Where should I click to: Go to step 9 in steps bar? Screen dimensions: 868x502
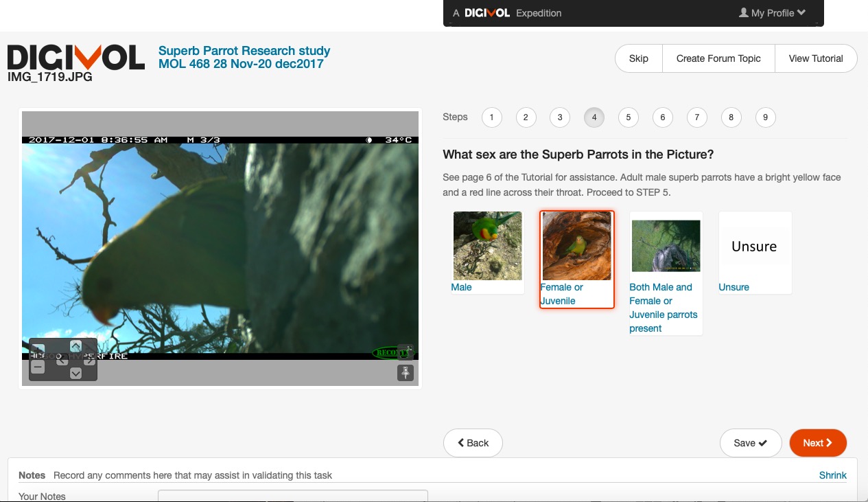[x=765, y=117]
